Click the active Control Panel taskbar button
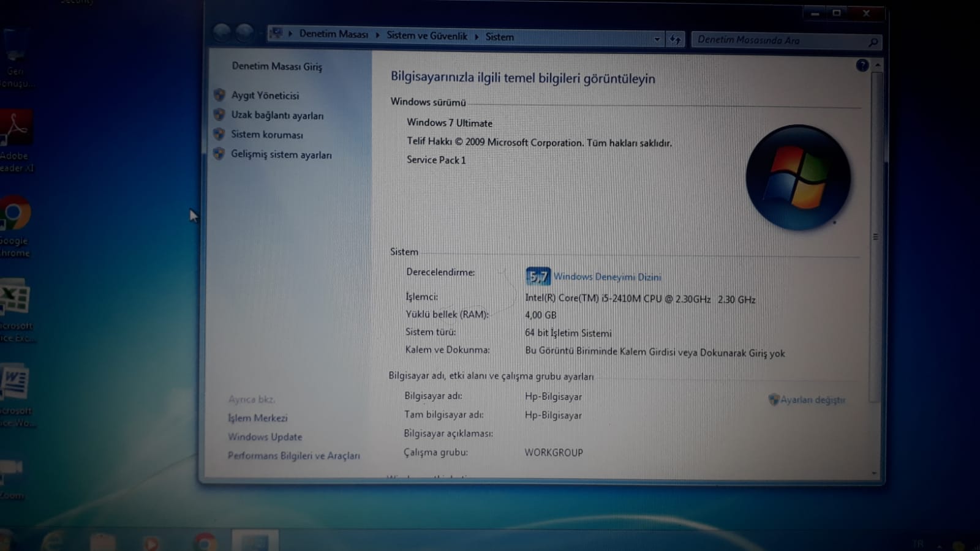The width and height of the screenshot is (980, 551). click(x=255, y=541)
